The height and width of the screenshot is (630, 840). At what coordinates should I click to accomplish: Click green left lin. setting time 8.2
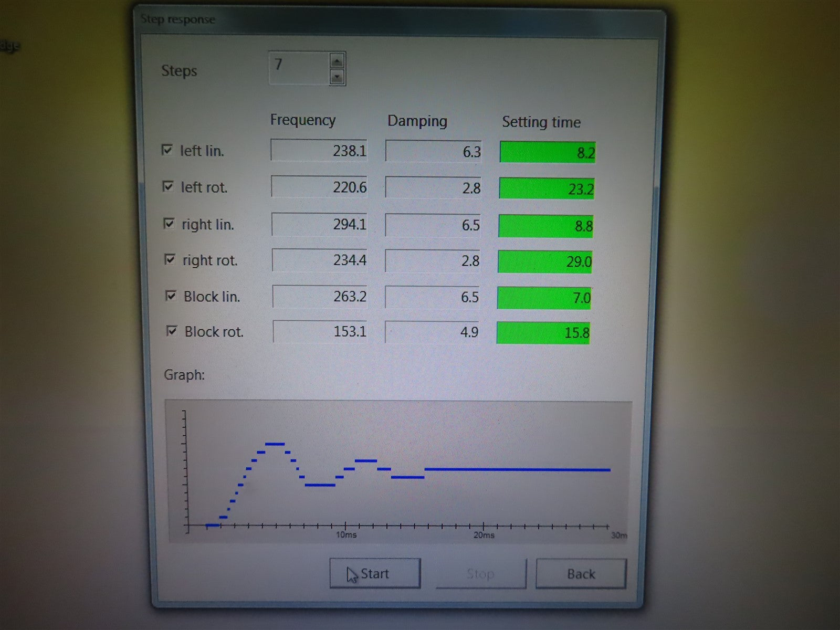click(547, 152)
